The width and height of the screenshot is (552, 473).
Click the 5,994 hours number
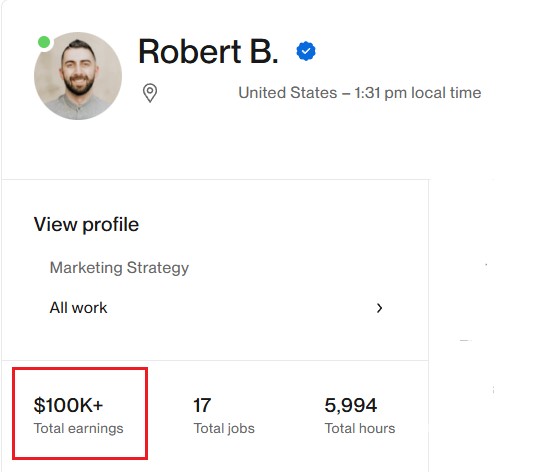coord(351,405)
